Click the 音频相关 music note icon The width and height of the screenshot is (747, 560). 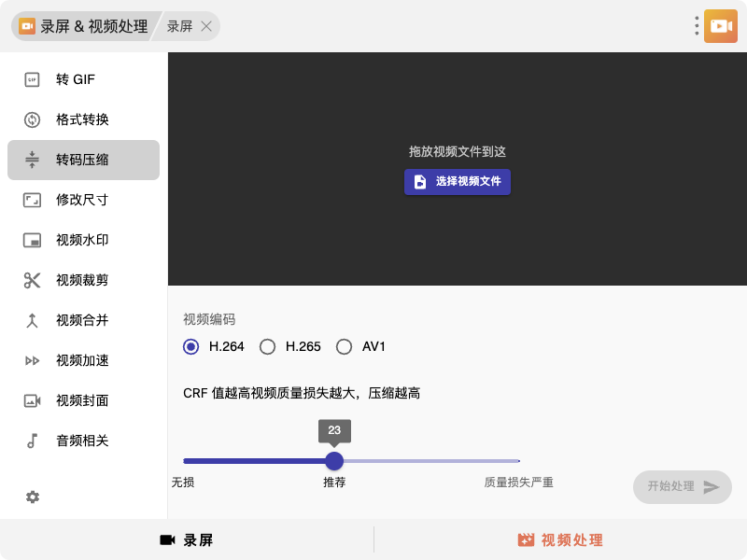32,441
